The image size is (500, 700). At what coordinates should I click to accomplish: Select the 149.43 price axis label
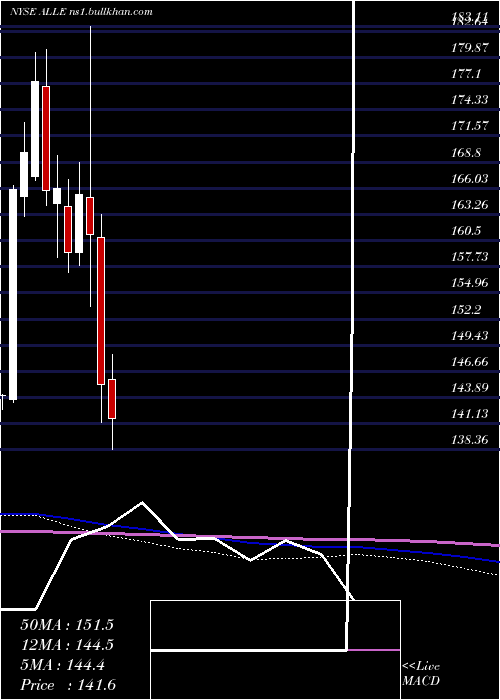(469, 336)
